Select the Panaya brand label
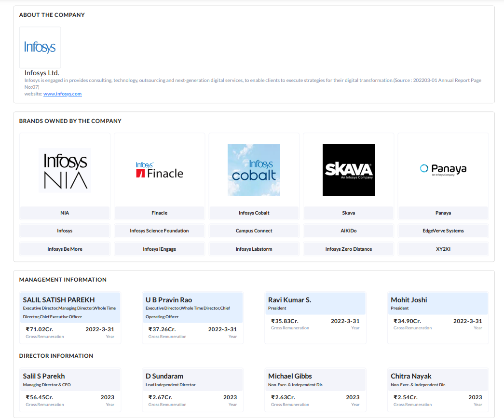 (x=443, y=213)
